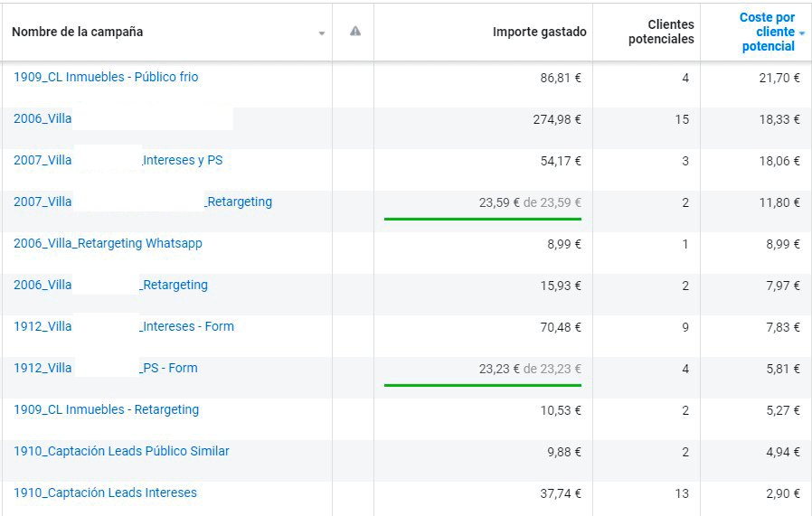The height and width of the screenshot is (516, 812).
Task: Open 1910_Captación Leads Intereses campaign
Action: pyautogui.click(x=105, y=493)
